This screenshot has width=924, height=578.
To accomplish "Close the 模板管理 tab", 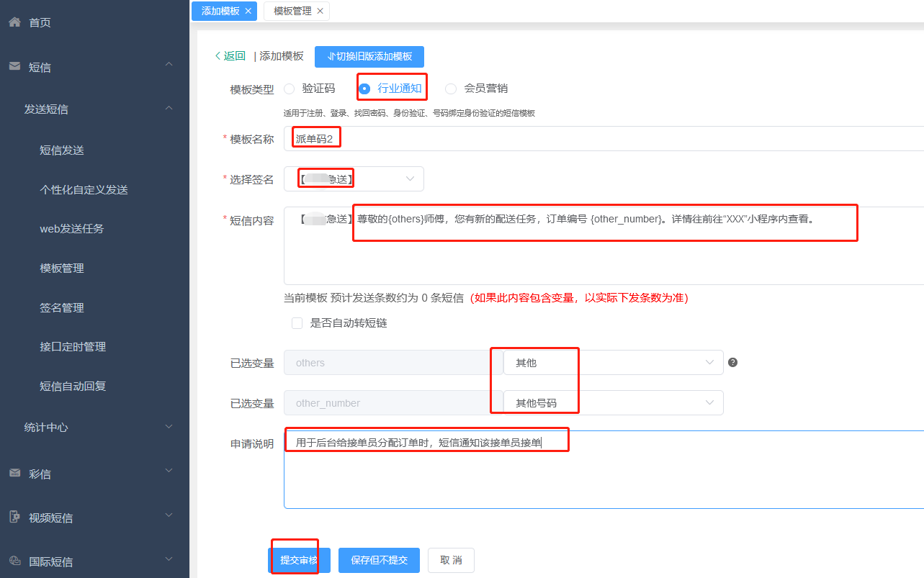I will coord(320,11).
